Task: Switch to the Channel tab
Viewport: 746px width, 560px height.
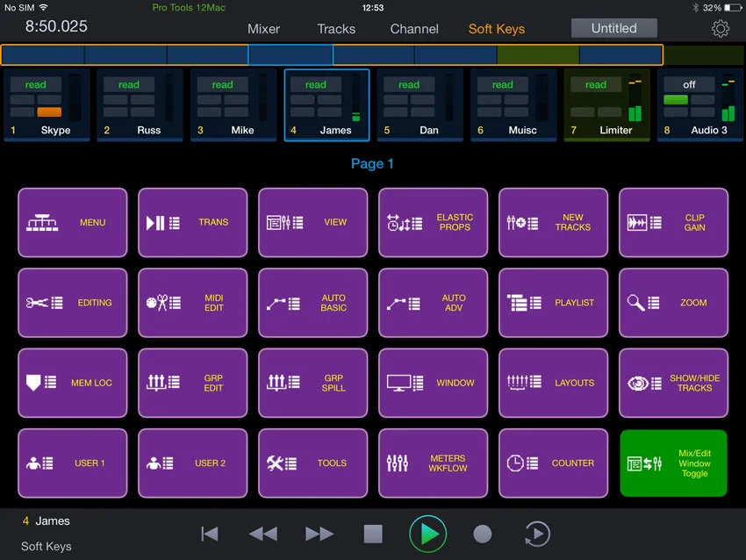Action: click(414, 29)
